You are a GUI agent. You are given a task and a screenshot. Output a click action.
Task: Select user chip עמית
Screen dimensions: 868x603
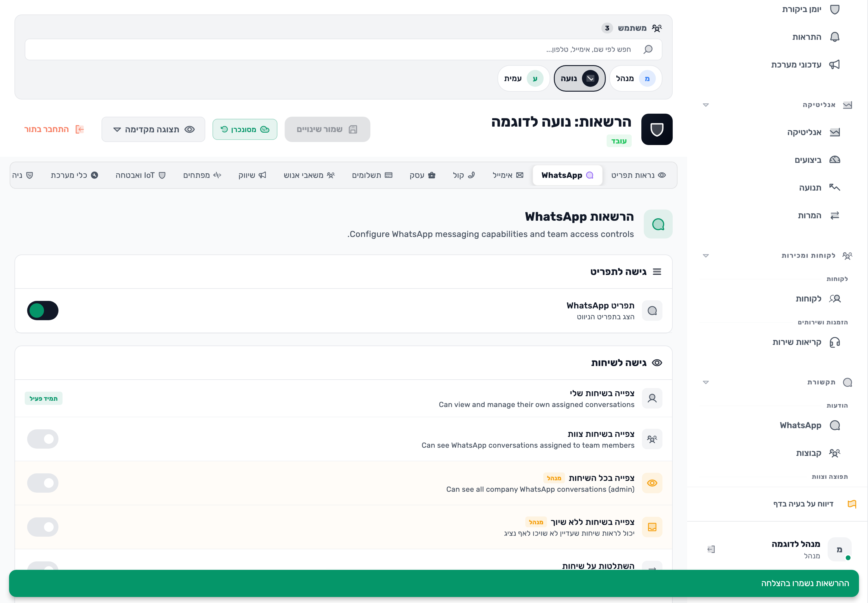[x=524, y=78]
